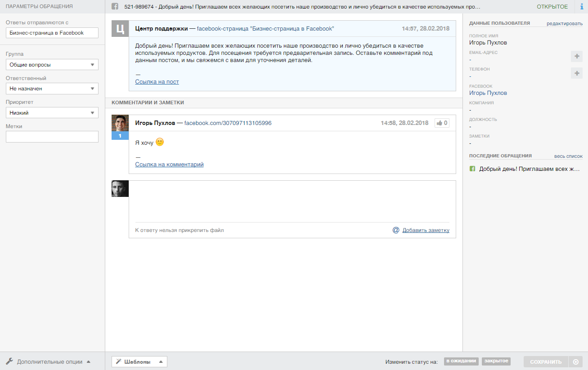Screen dimensions: 588x370
Task: Click the СОХРАНИТЬ save button
Action: pyautogui.click(x=546, y=362)
